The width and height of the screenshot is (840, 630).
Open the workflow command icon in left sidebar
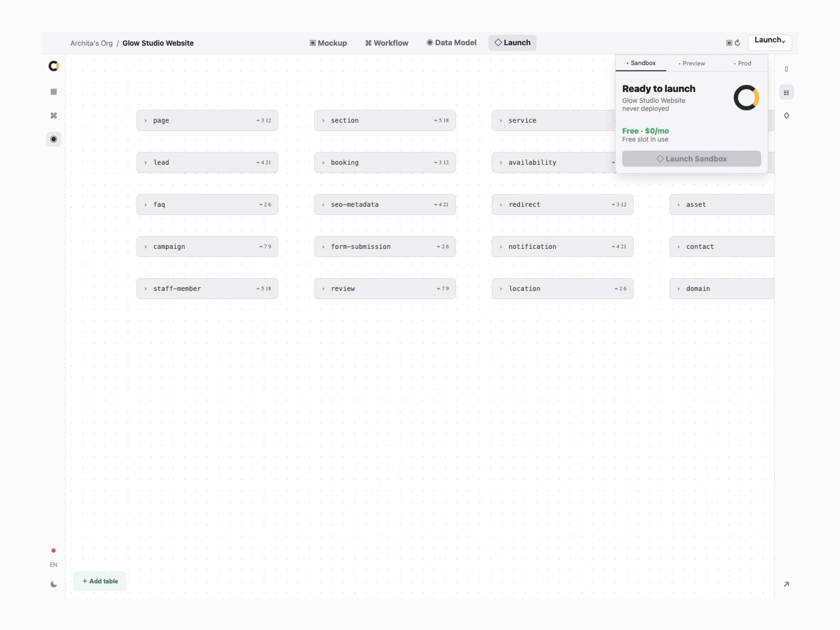pyautogui.click(x=54, y=115)
